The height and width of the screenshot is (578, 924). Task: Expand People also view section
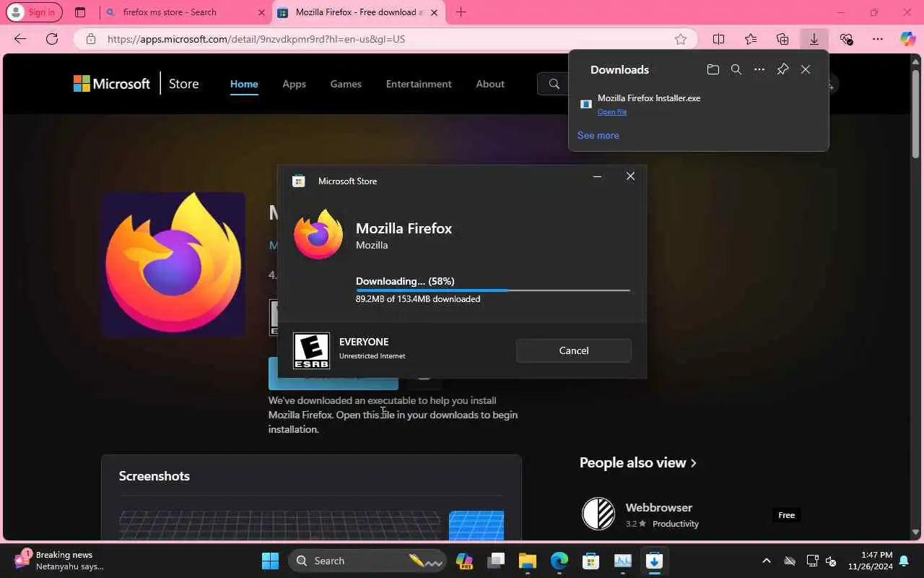pos(638,462)
